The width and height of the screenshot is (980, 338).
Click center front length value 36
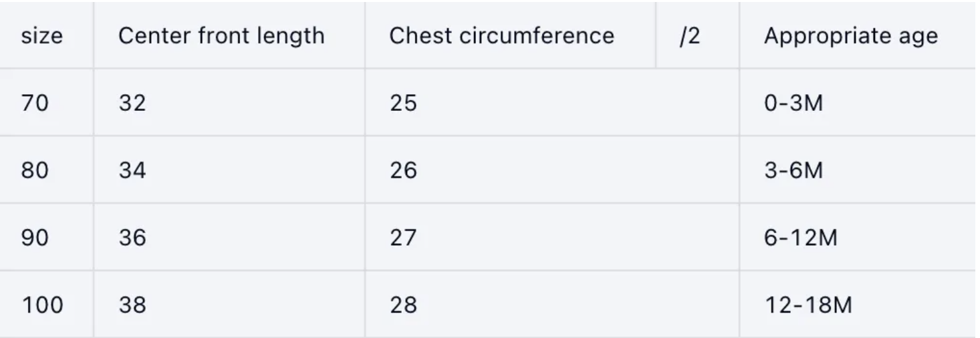click(132, 238)
